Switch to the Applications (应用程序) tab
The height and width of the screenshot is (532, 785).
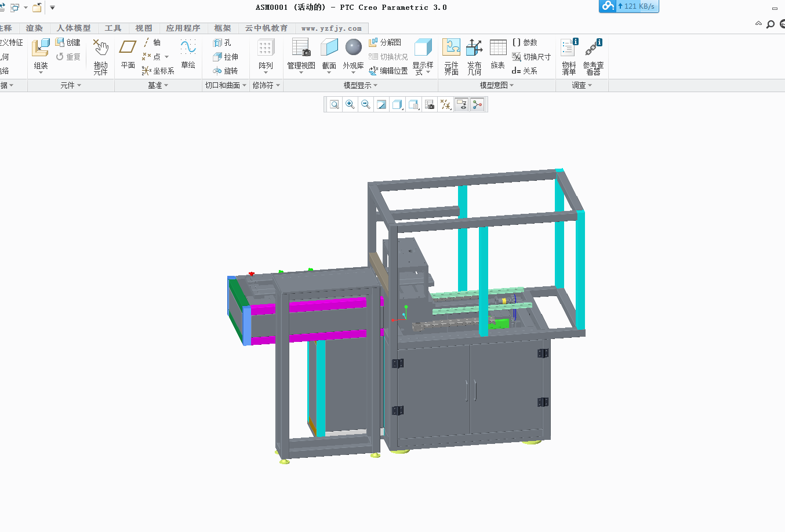(183, 28)
